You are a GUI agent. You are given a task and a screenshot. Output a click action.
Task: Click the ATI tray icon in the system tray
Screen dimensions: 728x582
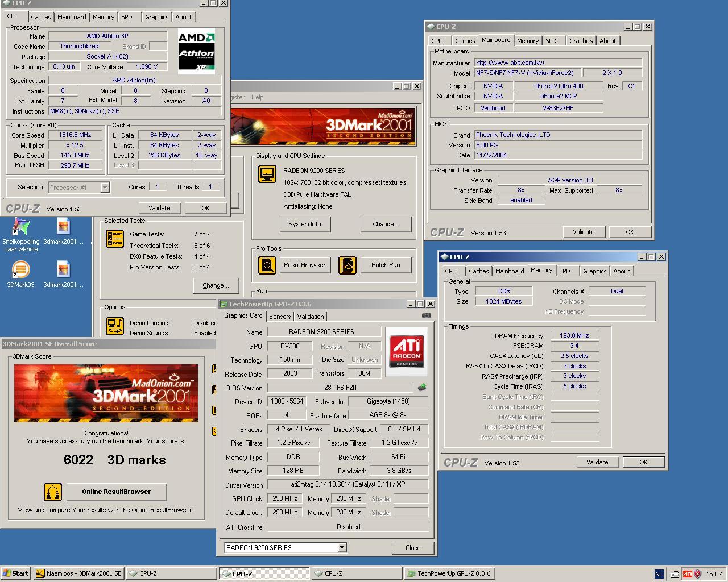[x=688, y=574]
